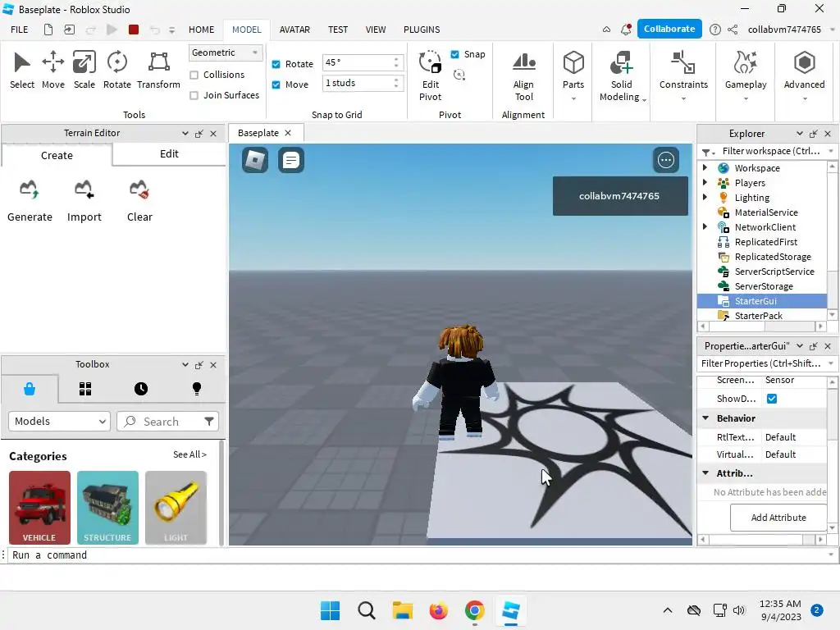Screen dimensions: 840x630
Task: Open the Constraints group
Action: pos(683,75)
